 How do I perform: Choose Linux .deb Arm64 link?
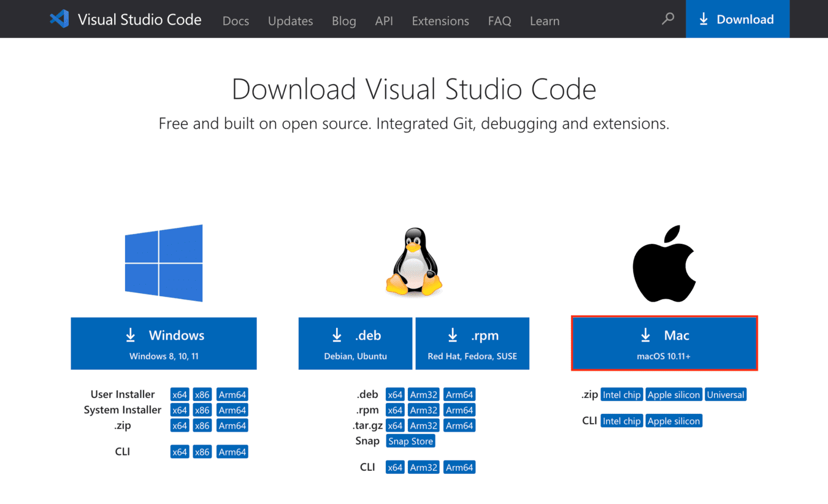[459, 395]
